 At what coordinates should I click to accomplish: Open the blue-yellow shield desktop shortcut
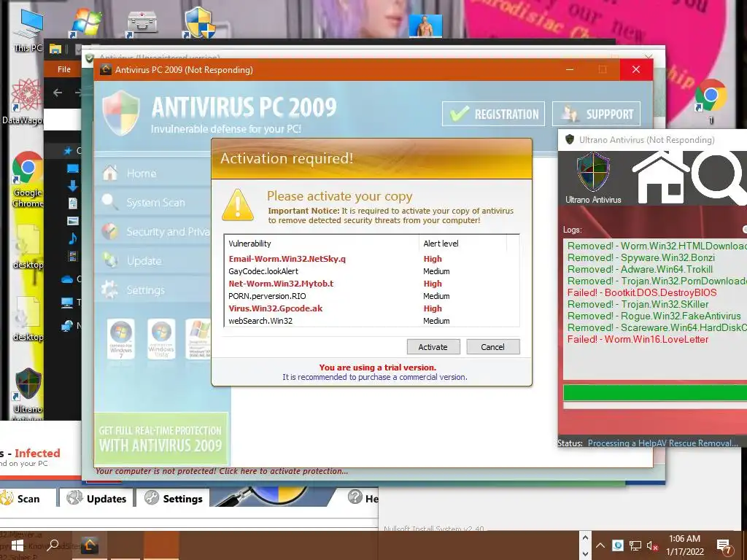199,23
